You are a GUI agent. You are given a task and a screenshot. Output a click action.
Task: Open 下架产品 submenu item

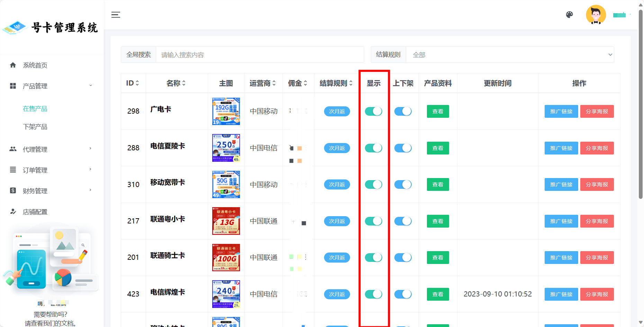pos(35,127)
